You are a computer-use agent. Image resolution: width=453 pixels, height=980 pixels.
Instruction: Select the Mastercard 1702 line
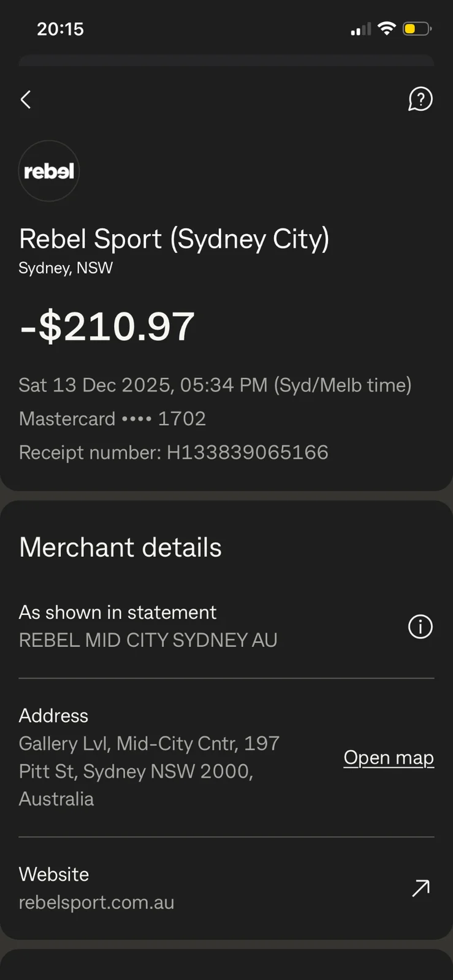pyautogui.click(x=112, y=418)
